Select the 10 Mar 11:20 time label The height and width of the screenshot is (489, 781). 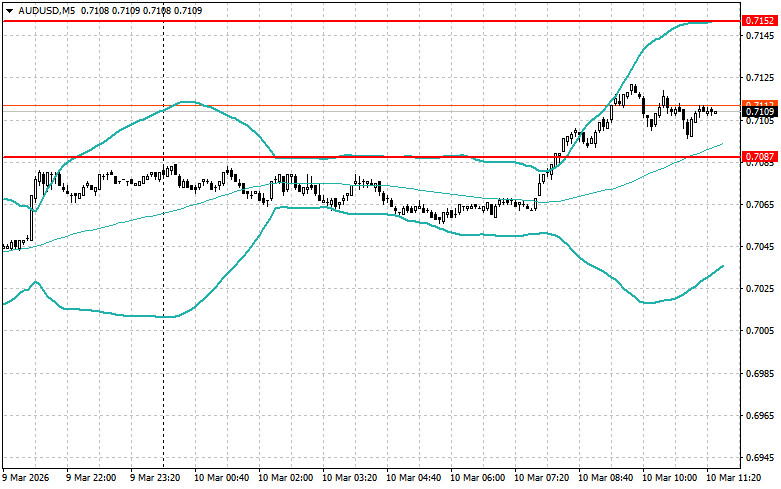click(733, 478)
